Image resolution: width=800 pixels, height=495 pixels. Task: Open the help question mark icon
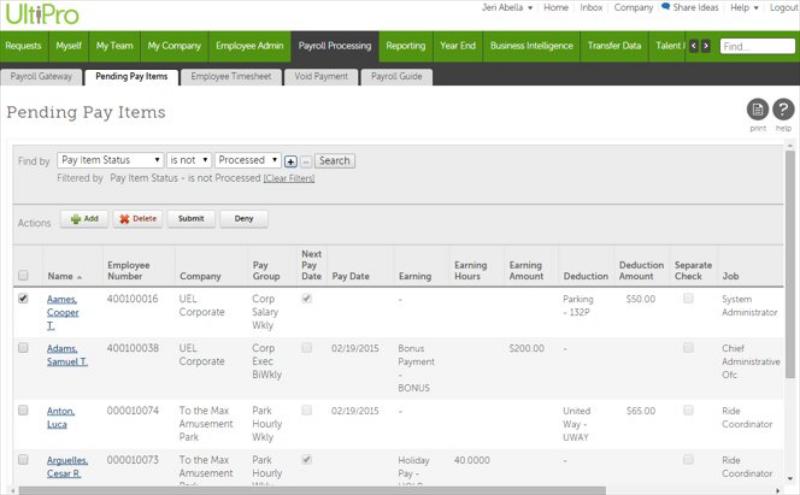(x=783, y=109)
